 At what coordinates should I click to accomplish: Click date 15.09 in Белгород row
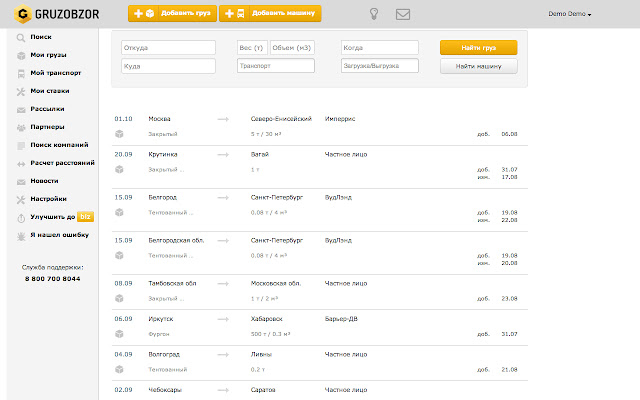click(x=123, y=197)
